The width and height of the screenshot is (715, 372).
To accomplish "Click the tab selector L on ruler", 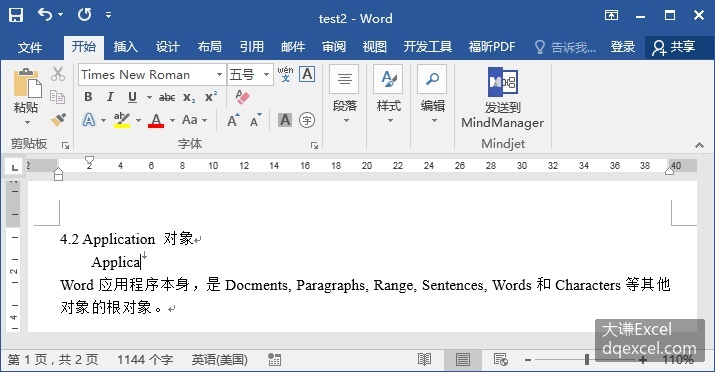I will pos(14,167).
